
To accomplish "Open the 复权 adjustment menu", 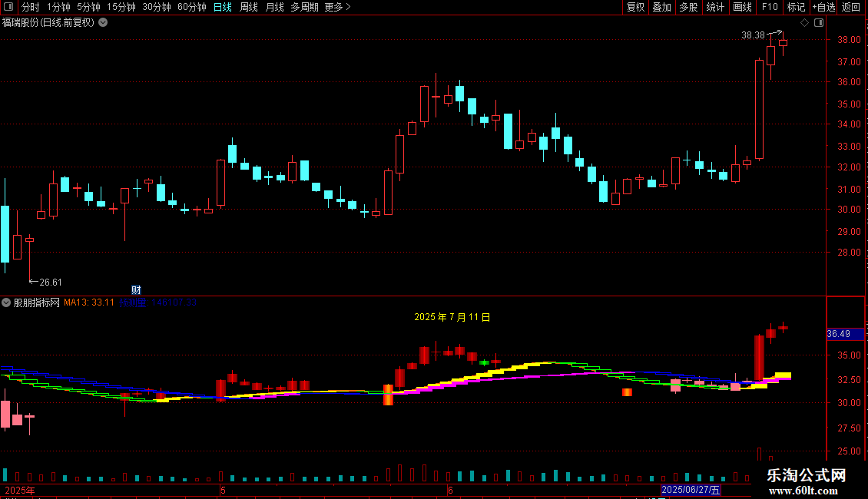I will 635,7.
